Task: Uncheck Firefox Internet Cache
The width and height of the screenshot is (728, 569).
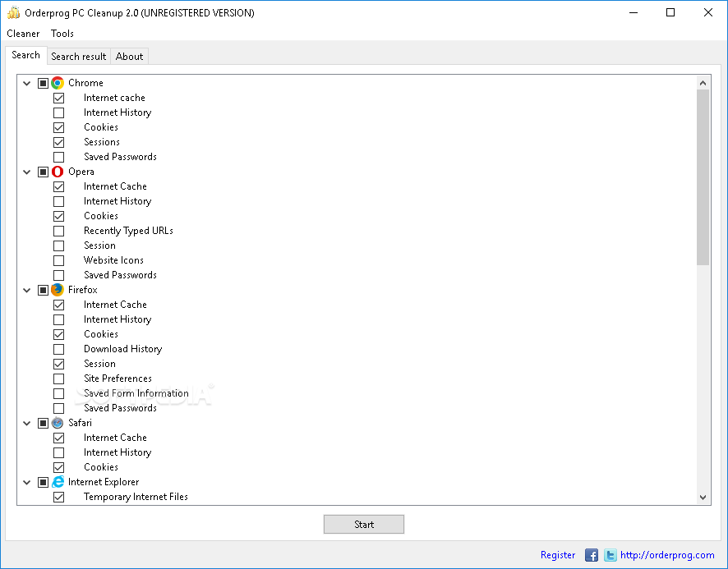Action: click(x=58, y=305)
